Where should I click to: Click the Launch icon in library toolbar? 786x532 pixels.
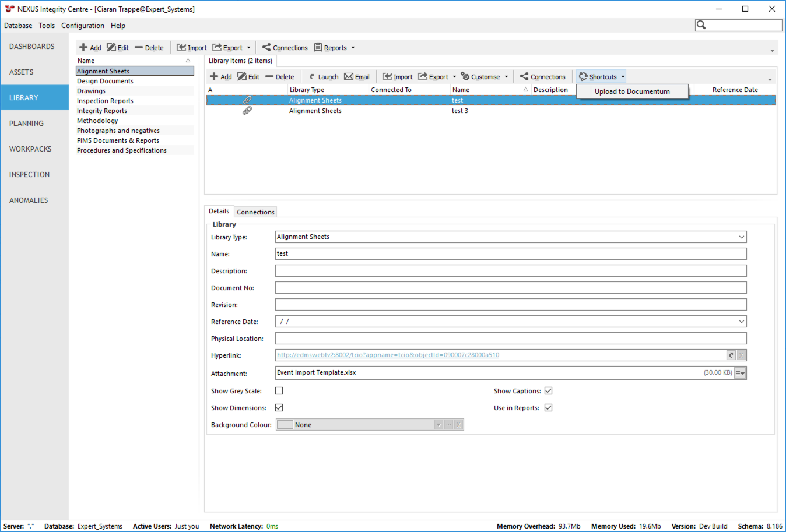pos(312,77)
